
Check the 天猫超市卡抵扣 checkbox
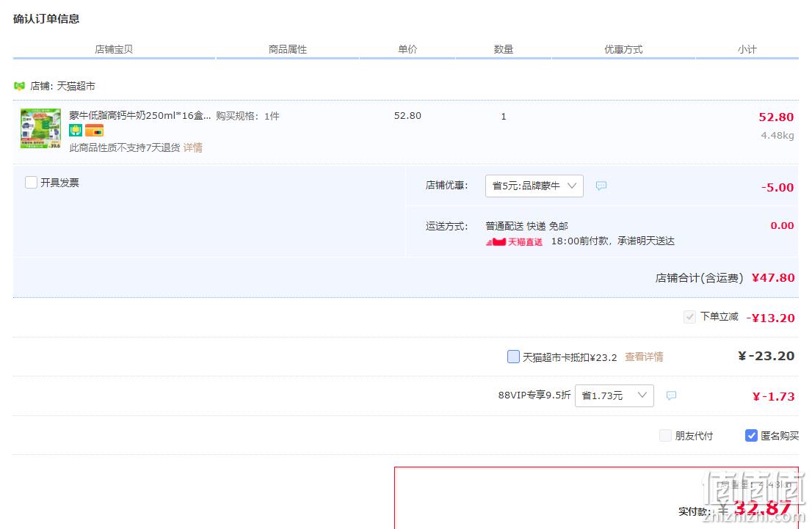point(513,357)
